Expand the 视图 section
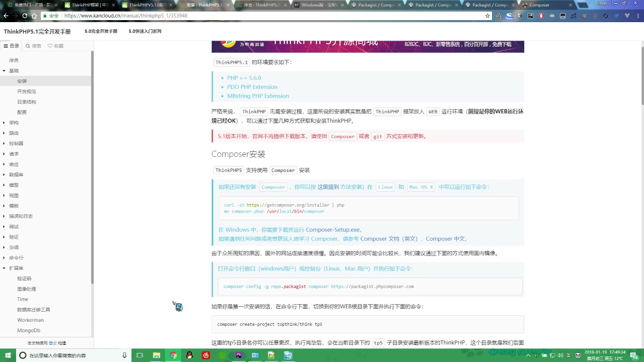644x362 pixels. (4, 196)
